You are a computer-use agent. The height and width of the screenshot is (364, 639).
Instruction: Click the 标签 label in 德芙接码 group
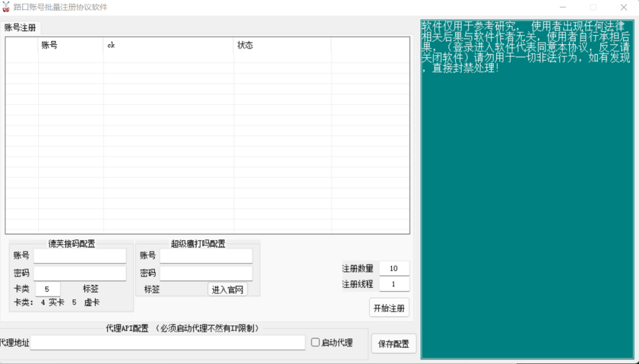click(90, 289)
